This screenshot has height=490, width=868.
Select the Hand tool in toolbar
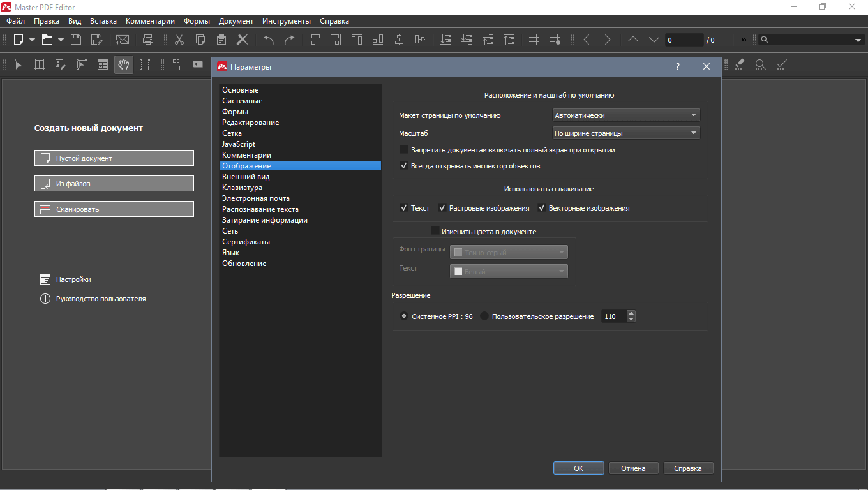pyautogui.click(x=124, y=64)
